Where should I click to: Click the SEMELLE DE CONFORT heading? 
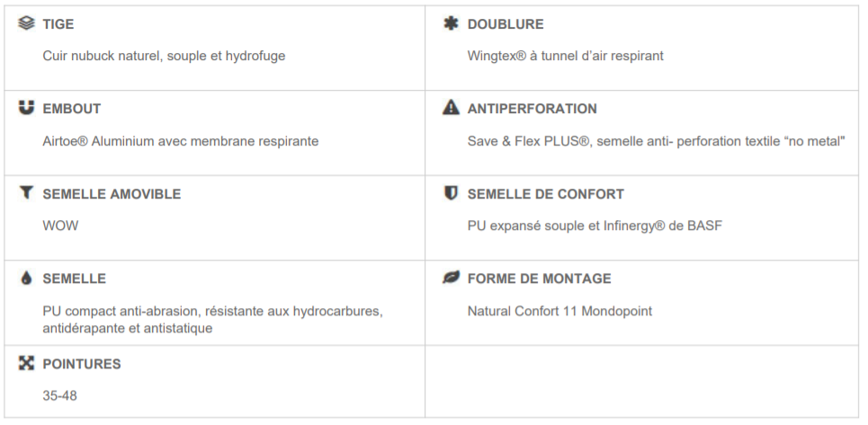coord(545,194)
